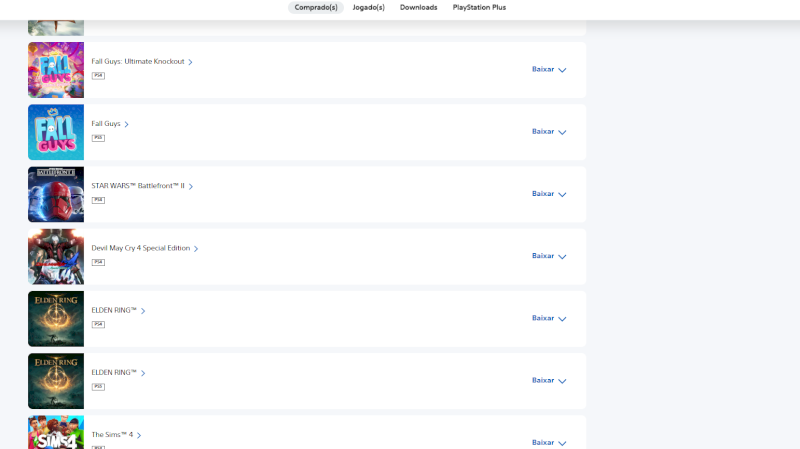Go to the Downloads tab
This screenshot has width=800, height=449.
(x=418, y=8)
